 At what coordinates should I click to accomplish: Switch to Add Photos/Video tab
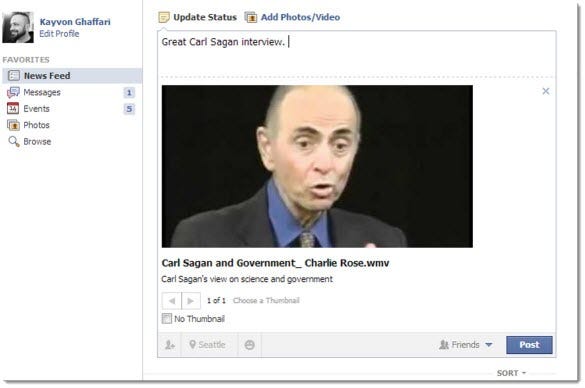point(292,17)
